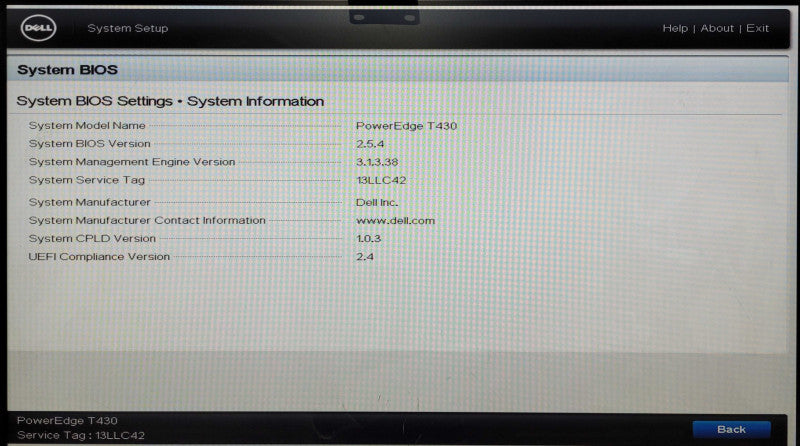The width and height of the screenshot is (800, 446).
Task: Click the service tag value 13LLC42 in the list
Action: (x=381, y=180)
